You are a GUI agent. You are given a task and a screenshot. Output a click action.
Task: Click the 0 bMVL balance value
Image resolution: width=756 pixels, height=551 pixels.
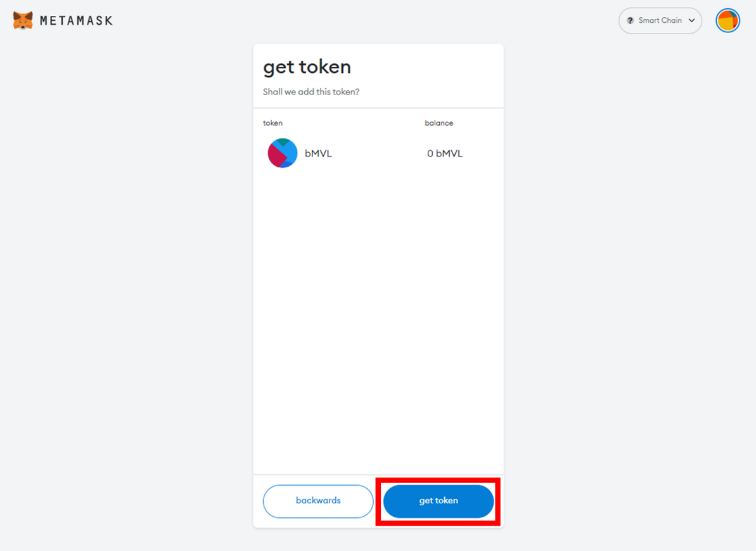pyautogui.click(x=445, y=153)
